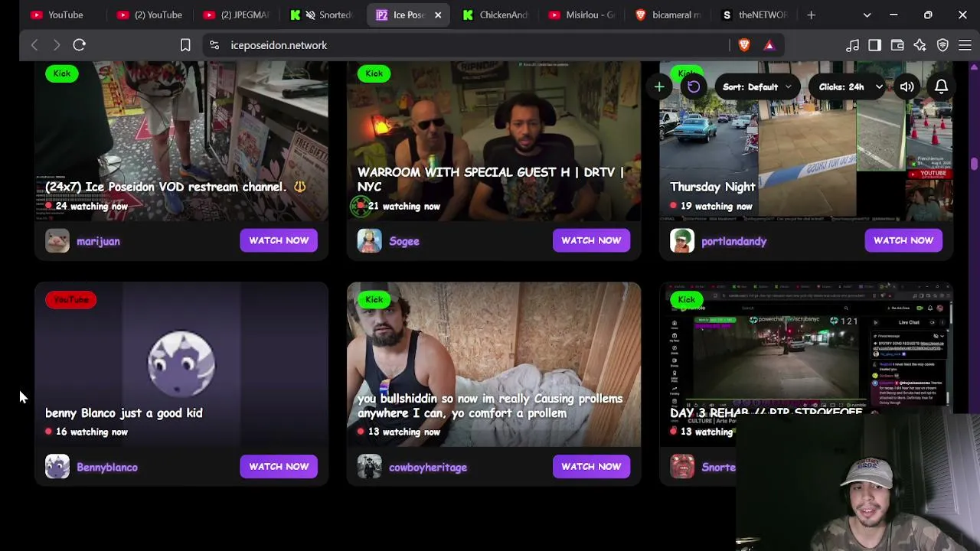Click cowboyheritage's profile avatar
Viewport: 980px width, 551px height.
point(370,467)
